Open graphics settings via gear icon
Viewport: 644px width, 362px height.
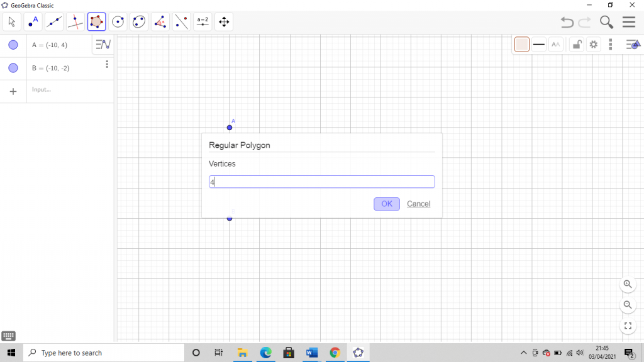pyautogui.click(x=594, y=45)
